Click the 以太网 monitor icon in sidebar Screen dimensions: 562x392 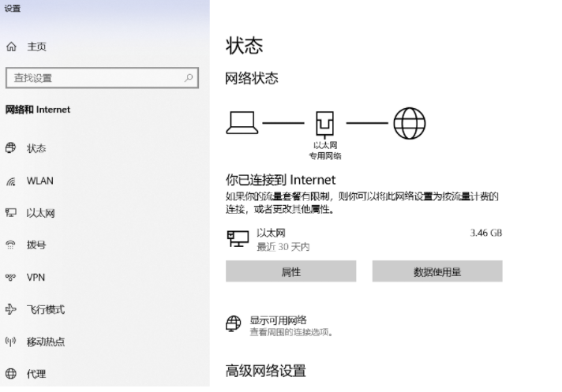(11, 213)
